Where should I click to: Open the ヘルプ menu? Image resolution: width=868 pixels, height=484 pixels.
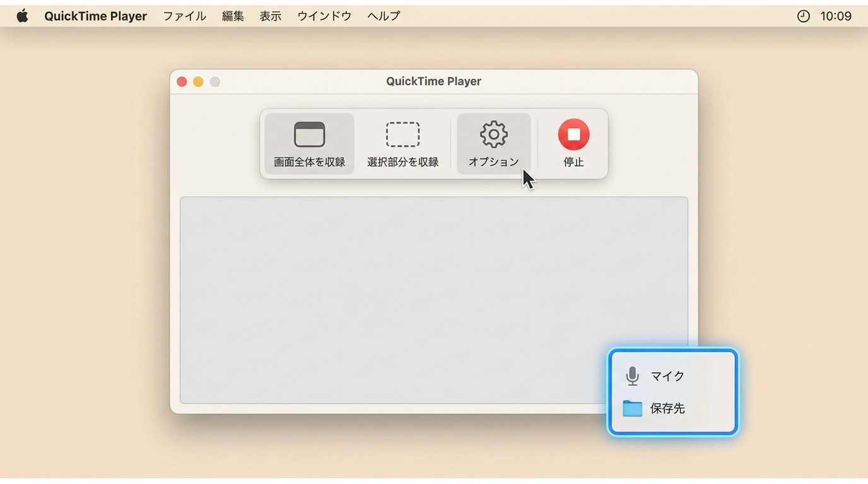[384, 16]
